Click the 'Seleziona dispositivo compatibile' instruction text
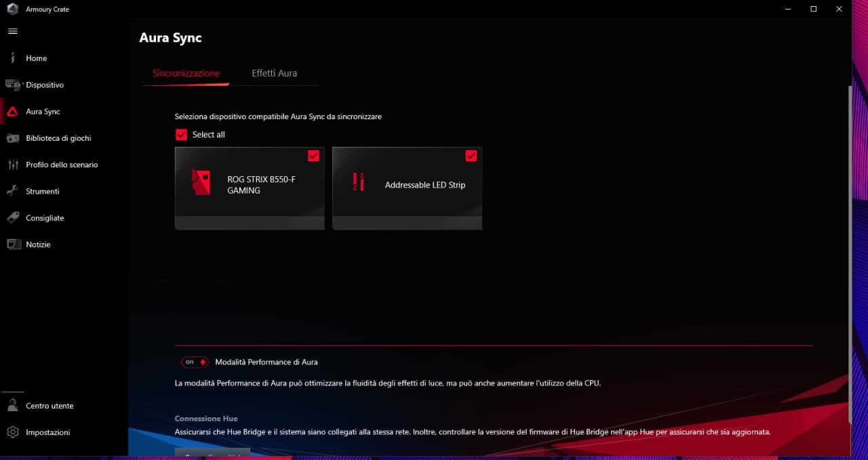The image size is (868, 460). (x=278, y=117)
